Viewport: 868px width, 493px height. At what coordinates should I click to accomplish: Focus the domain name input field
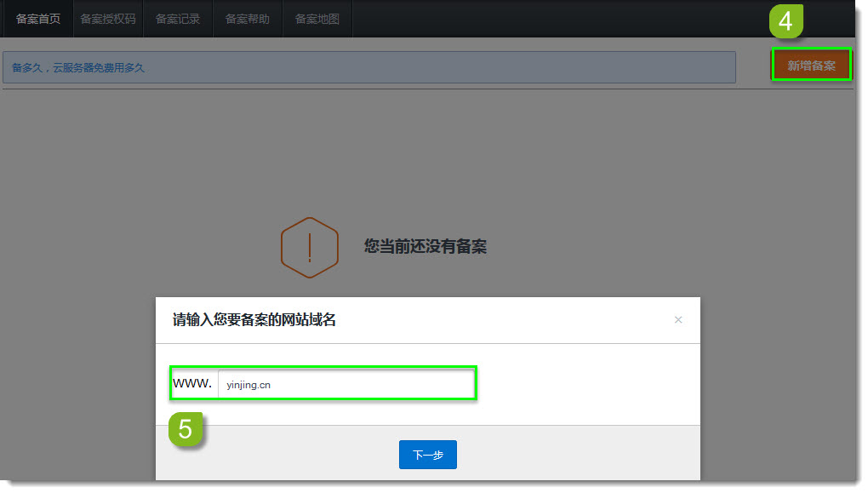[345, 385]
